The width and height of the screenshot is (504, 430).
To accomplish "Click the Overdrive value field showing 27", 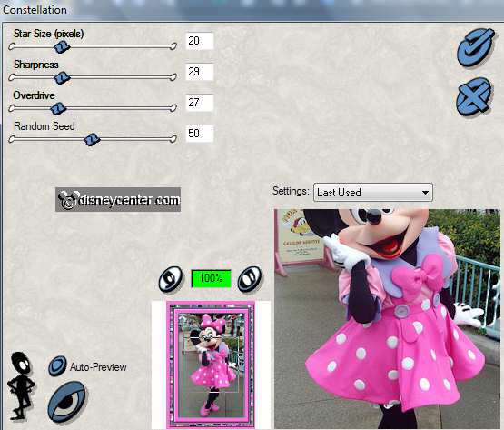I will (200, 103).
